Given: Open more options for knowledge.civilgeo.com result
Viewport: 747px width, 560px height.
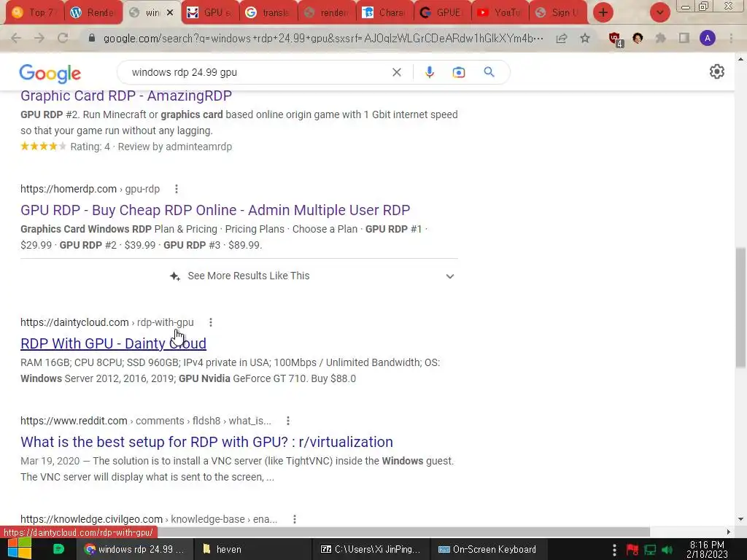Looking at the screenshot, I should 295,519.
